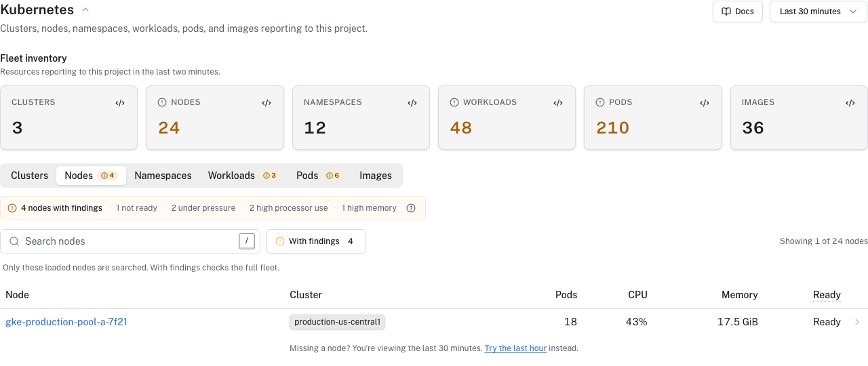Click the book icon on the Docs button
This screenshot has width=868, height=366.
coord(726,12)
